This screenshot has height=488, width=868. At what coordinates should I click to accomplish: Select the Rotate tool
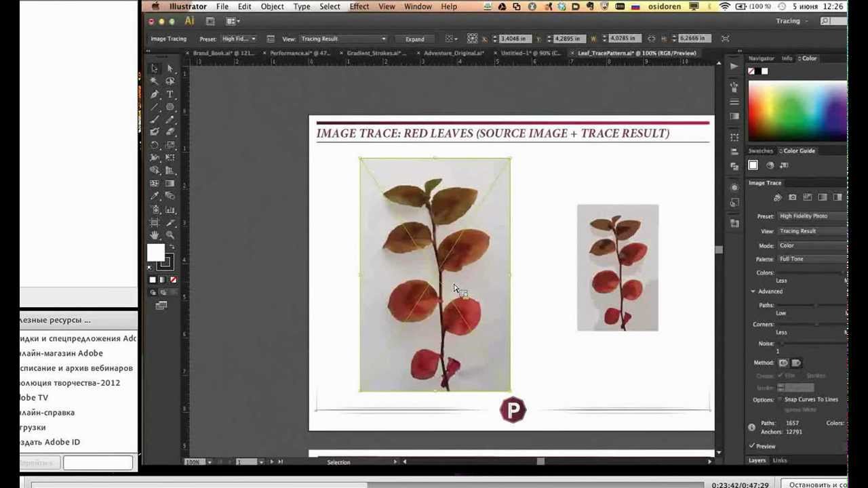tap(155, 145)
